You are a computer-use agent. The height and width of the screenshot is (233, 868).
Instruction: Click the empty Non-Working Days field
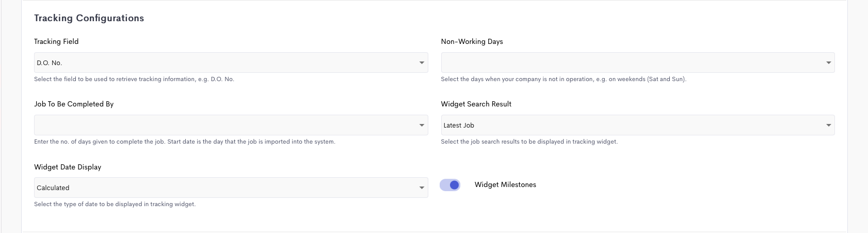pos(638,63)
